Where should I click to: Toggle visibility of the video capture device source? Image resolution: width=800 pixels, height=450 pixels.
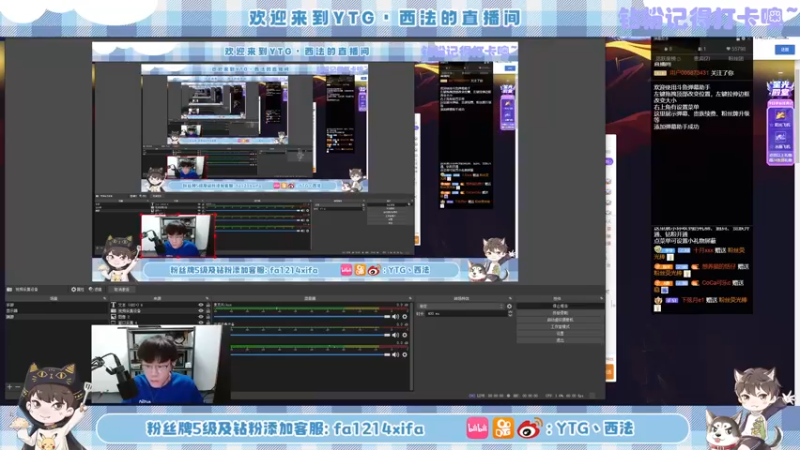tap(201, 311)
